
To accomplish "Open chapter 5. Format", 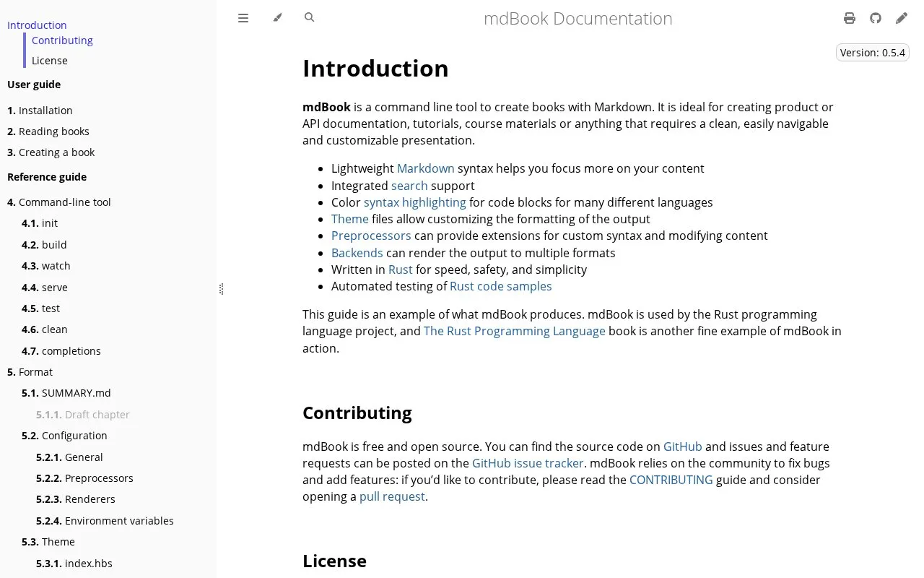I will (x=30, y=372).
